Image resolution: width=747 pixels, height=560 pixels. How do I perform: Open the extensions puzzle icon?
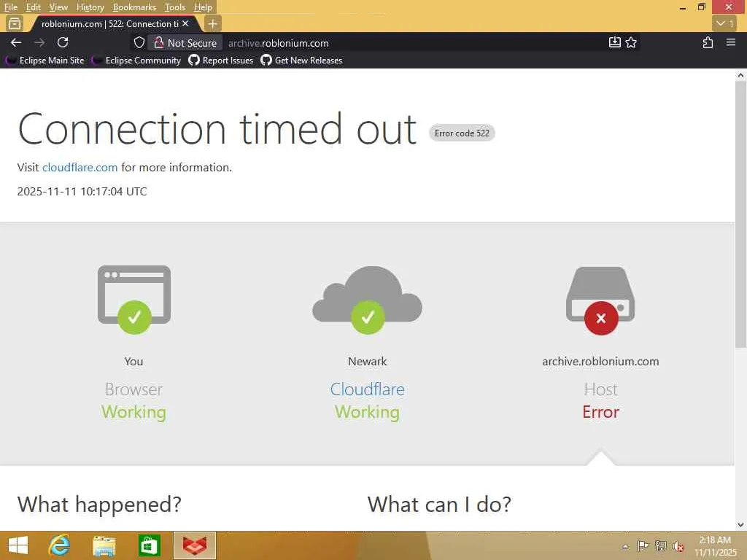click(708, 43)
